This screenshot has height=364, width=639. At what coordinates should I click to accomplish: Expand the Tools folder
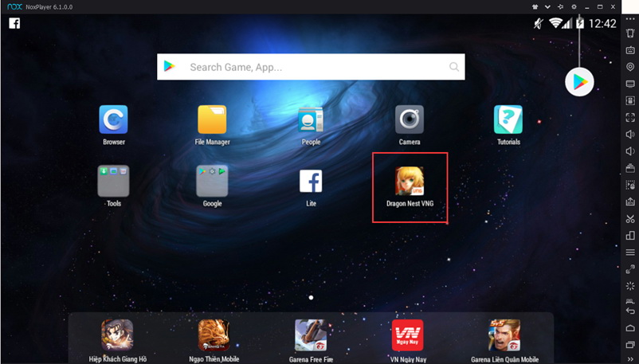113,182
